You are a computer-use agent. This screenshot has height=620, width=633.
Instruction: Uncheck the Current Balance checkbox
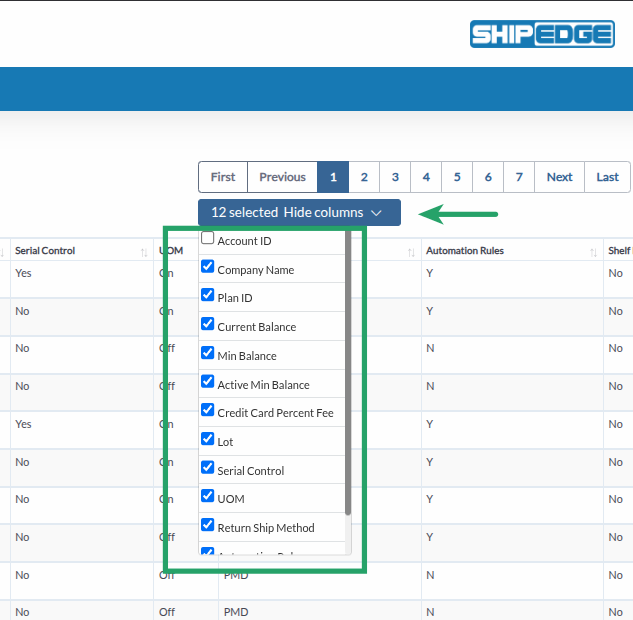(x=208, y=324)
